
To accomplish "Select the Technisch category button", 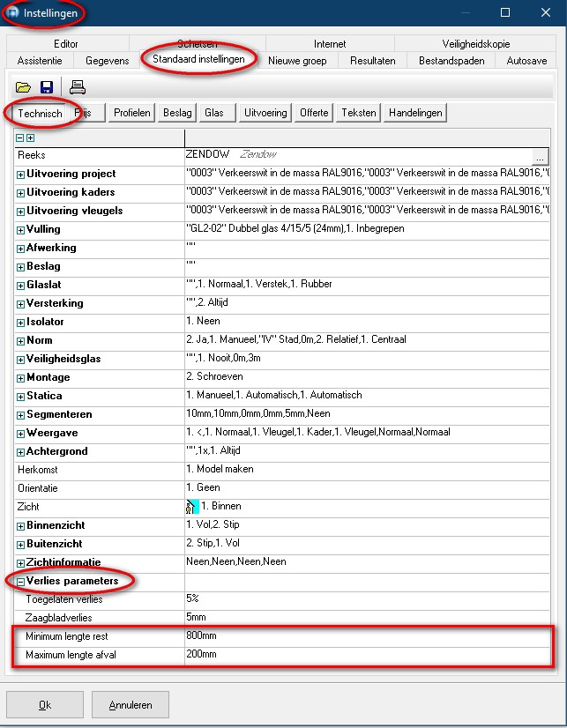I will (40, 113).
